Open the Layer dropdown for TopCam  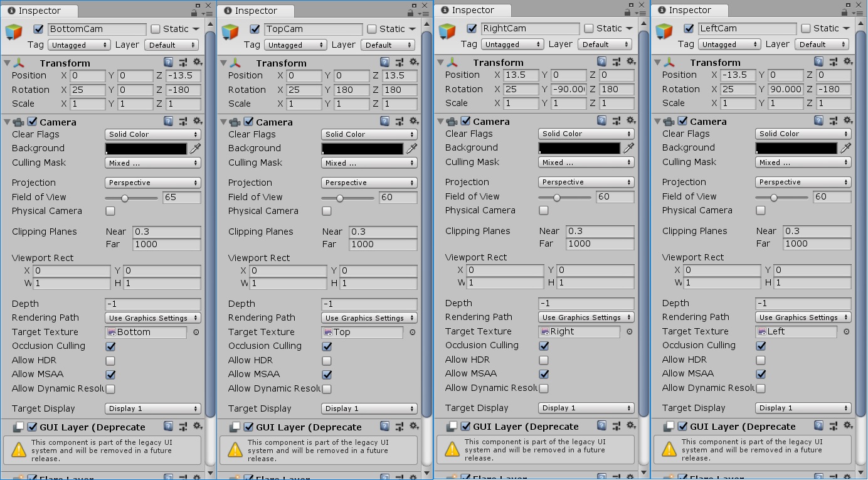tap(386, 45)
